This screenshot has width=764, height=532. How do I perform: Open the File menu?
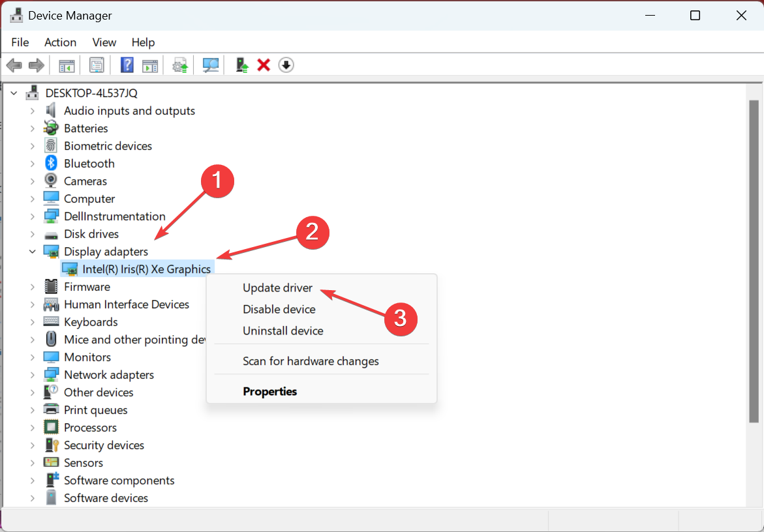tap(20, 42)
